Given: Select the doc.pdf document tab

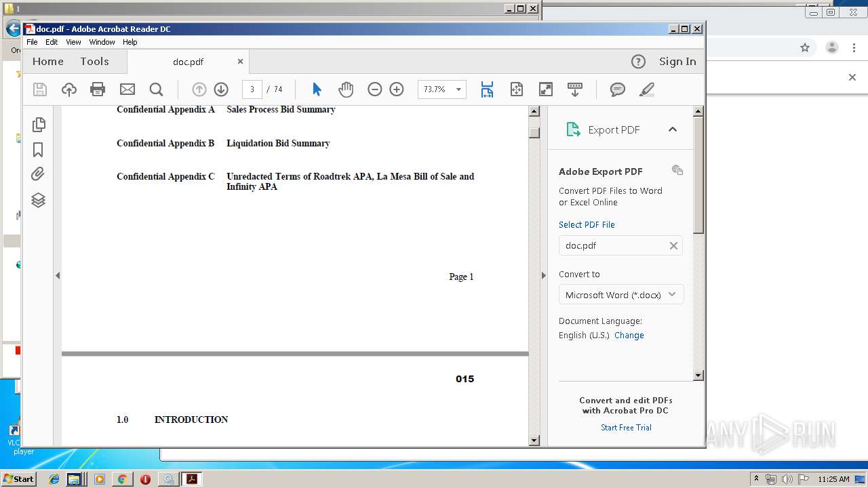Looking at the screenshot, I should pos(188,62).
